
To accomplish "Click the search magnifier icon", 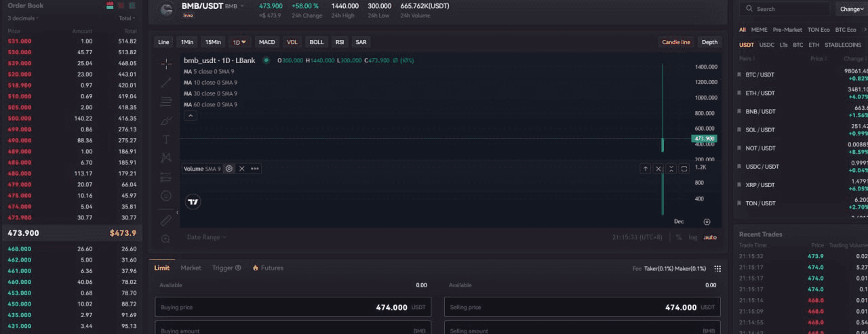I will [x=749, y=9].
